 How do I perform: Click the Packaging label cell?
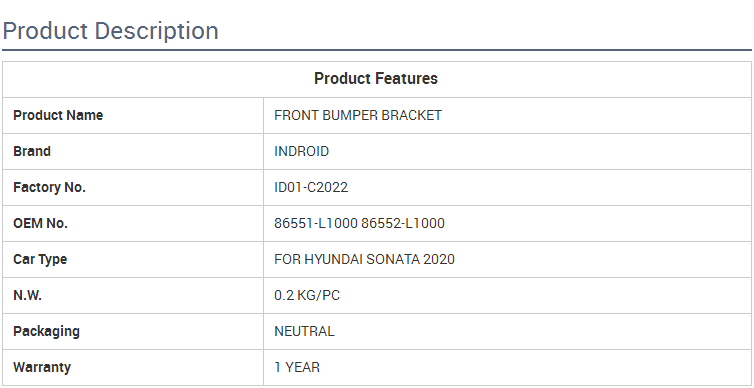pos(133,332)
